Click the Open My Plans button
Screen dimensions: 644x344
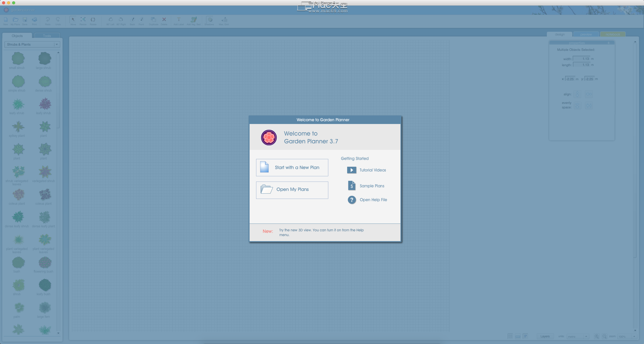coord(292,190)
